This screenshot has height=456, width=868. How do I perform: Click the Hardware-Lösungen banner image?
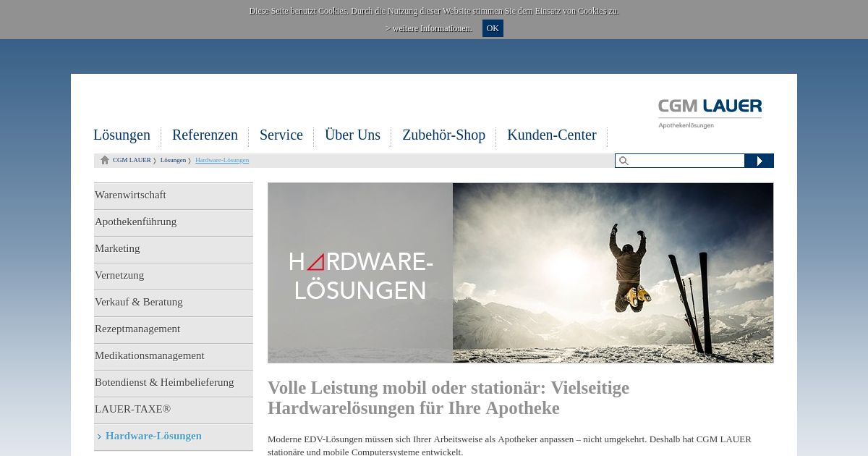(521, 273)
